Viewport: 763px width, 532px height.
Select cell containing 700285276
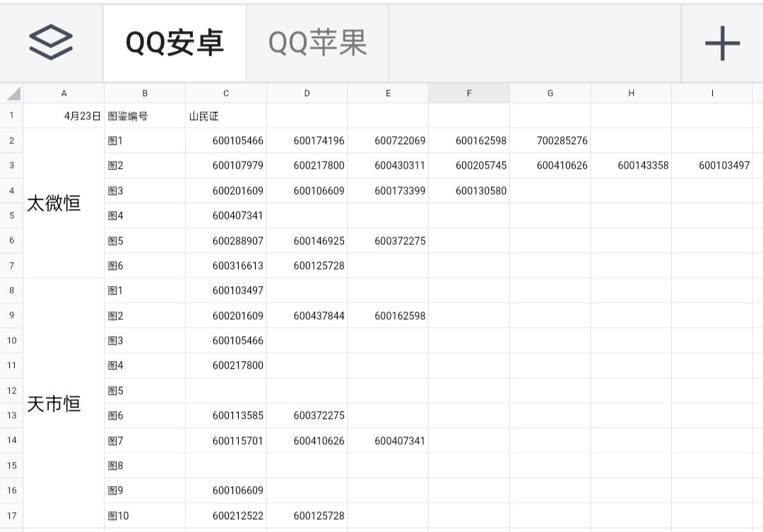point(550,141)
